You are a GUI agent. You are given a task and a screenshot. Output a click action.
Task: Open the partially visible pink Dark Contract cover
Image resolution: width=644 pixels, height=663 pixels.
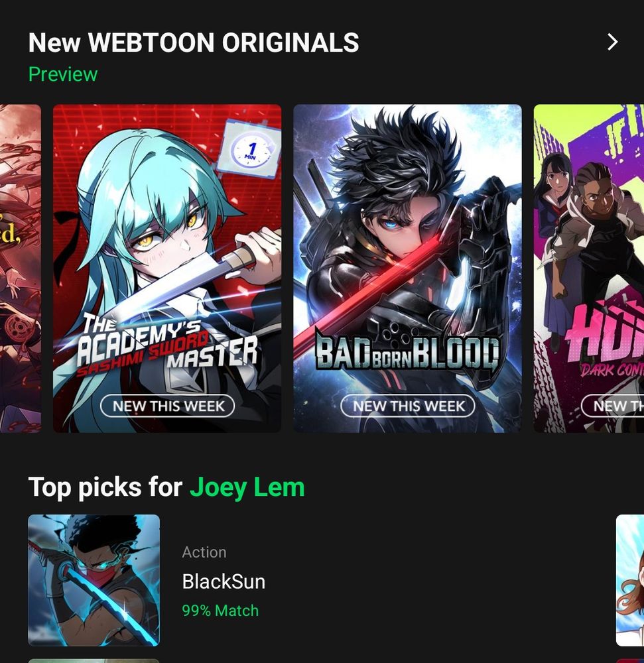(x=588, y=268)
